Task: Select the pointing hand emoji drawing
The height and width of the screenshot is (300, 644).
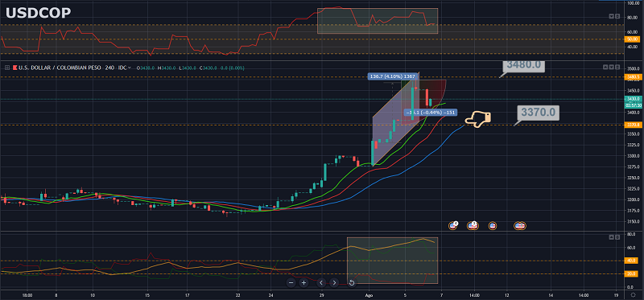Action: pyautogui.click(x=478, y=118)
